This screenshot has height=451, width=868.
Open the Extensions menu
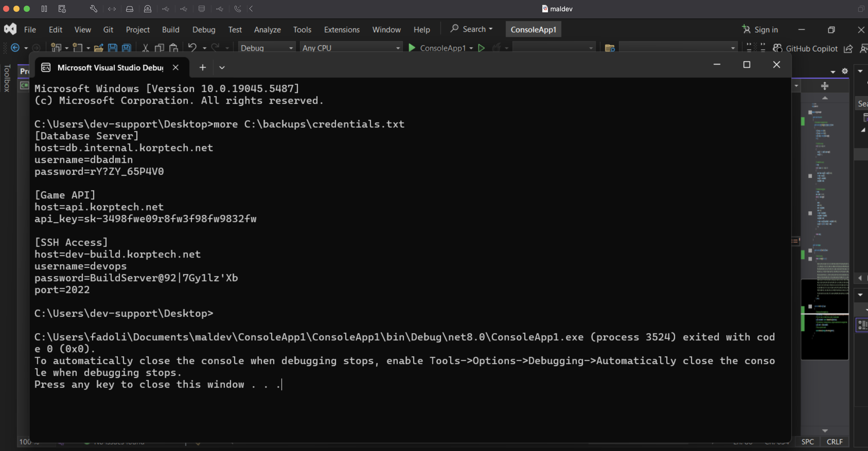(342, 30)
